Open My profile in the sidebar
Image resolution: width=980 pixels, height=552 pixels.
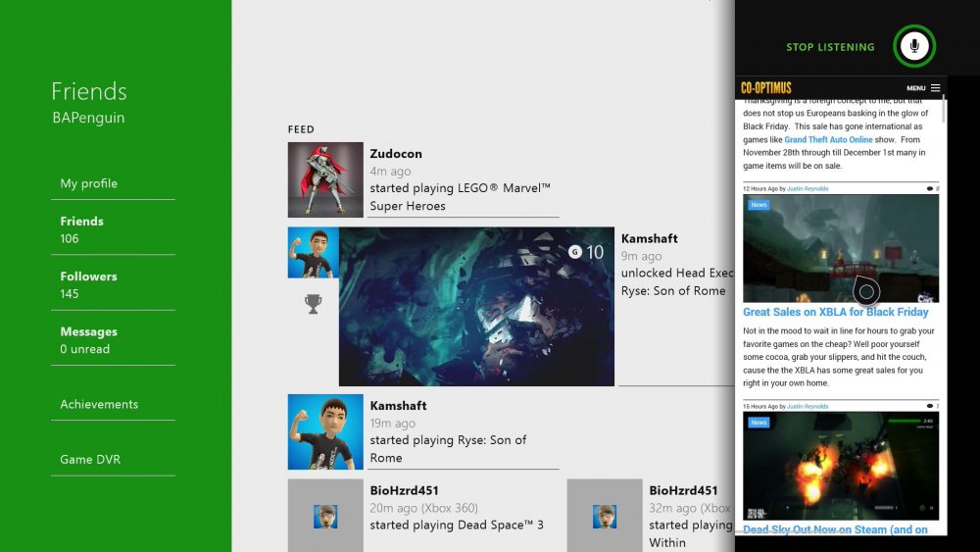click(89, 183)
